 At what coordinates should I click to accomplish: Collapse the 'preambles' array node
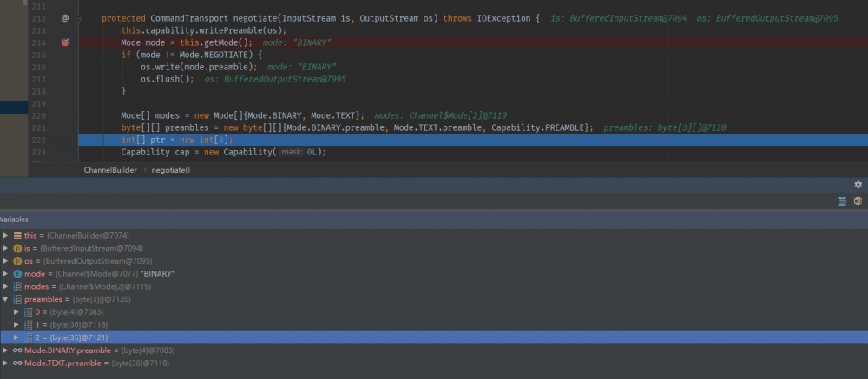5,299
